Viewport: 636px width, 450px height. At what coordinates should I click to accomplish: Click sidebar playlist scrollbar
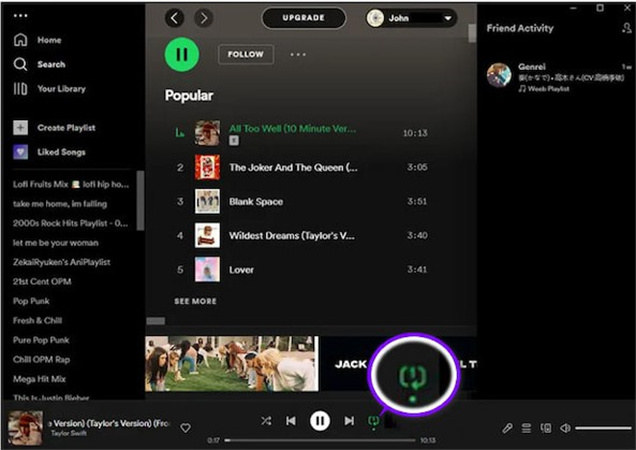pos(140,200)
